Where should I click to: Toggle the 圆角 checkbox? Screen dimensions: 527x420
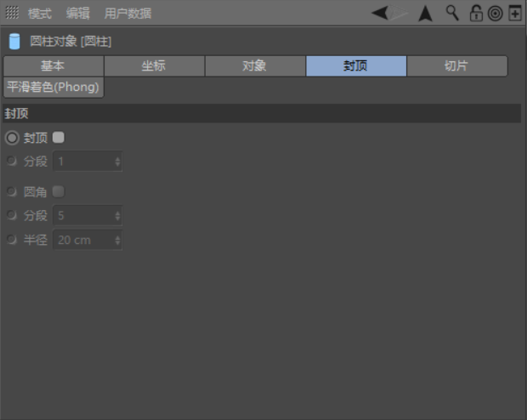tap(59, 191)
